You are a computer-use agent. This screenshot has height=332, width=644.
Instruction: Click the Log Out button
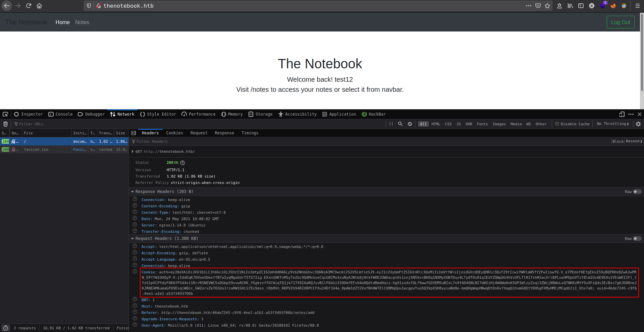click(620, 22)
